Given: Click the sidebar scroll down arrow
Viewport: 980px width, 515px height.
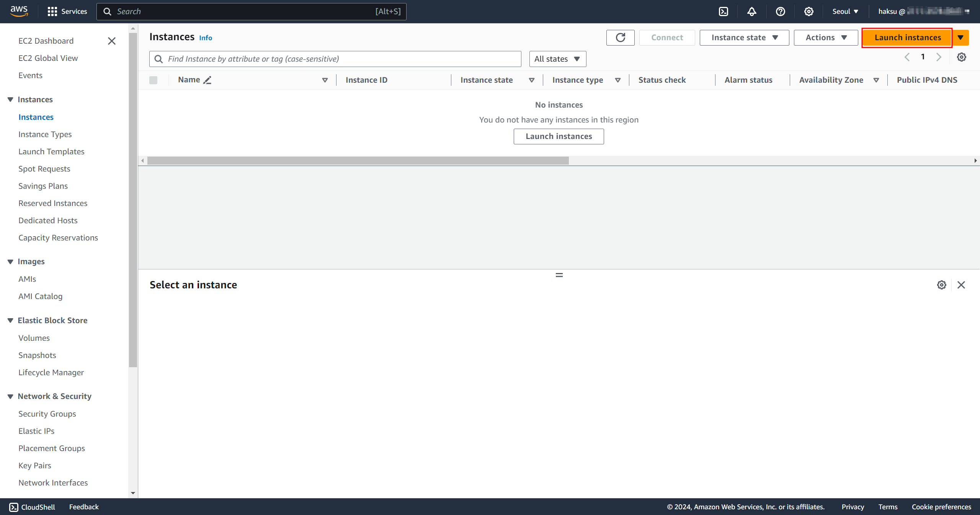Looking at the screenshot, I should coord(133,493).
